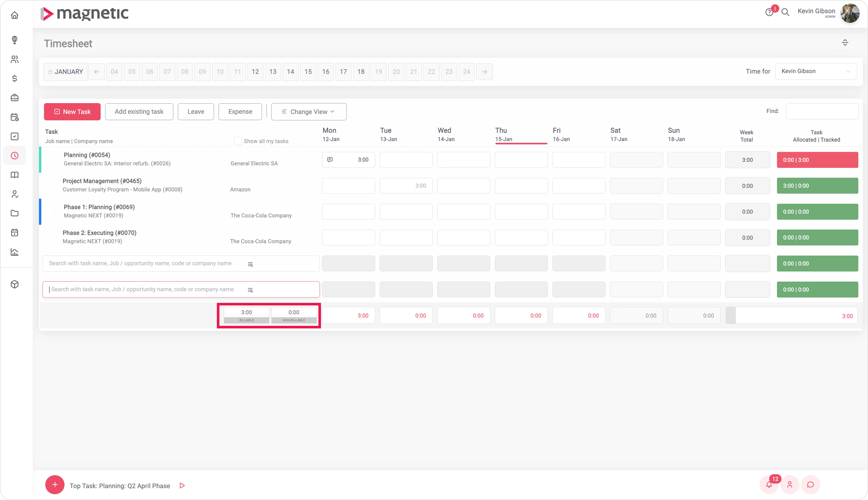Open the briefcase Jobs icon
Screen dimensions: 868x500
[x=14, y=98]
